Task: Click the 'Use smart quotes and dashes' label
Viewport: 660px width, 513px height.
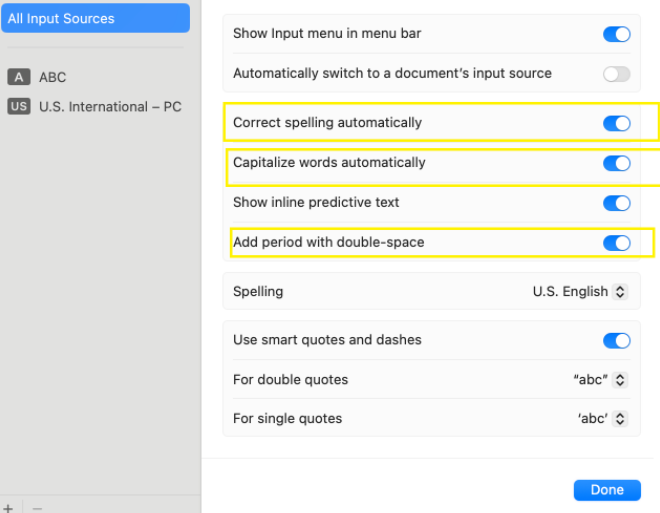Action: pos(327,340)
